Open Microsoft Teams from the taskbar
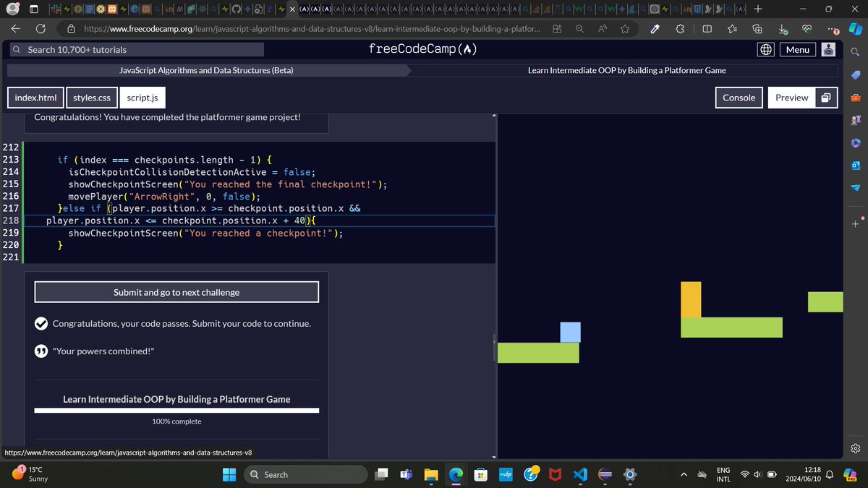The image size is (868, 488). pos(406,474)
